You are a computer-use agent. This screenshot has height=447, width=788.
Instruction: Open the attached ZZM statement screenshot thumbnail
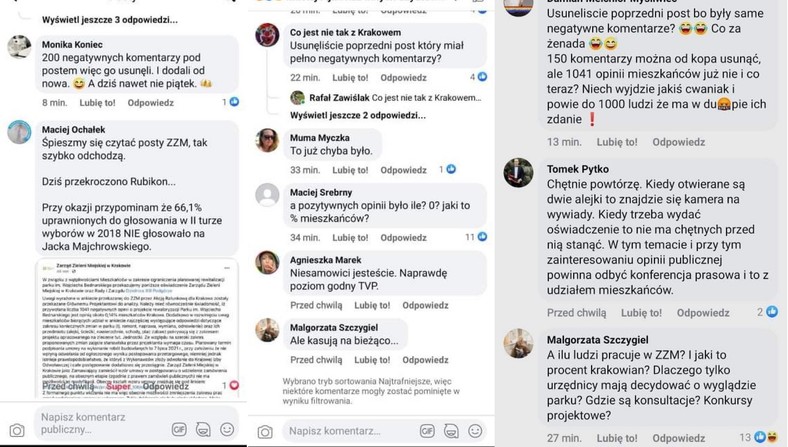[137, 327]
